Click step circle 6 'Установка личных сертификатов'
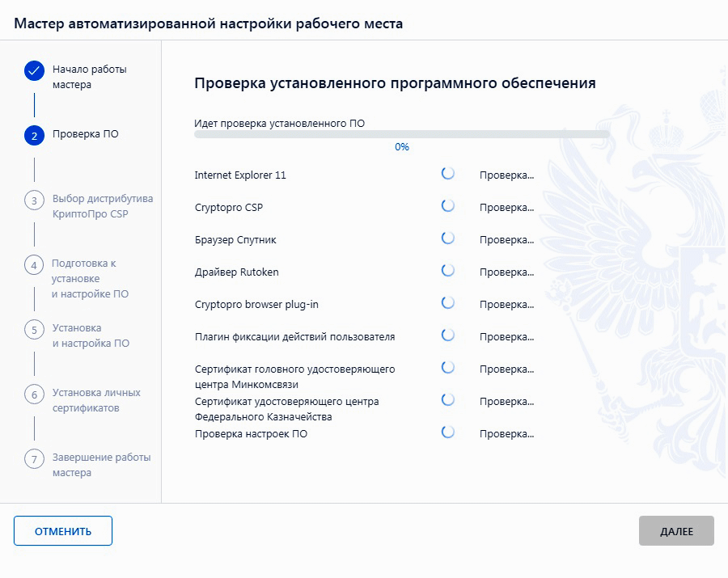Viewport: 728px width, 578px height. click(x=34, y=393)
